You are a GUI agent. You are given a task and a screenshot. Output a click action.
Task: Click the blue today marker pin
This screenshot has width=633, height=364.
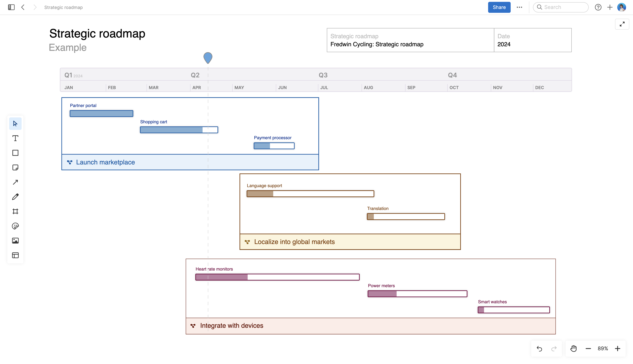tap(208, 57)
